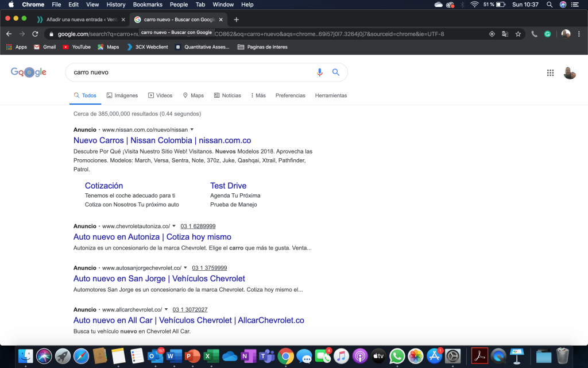This screenshot has height=368, width=588.
Task: Open the Auto nuevo en All Car link
Action: (x=188, y=320)
